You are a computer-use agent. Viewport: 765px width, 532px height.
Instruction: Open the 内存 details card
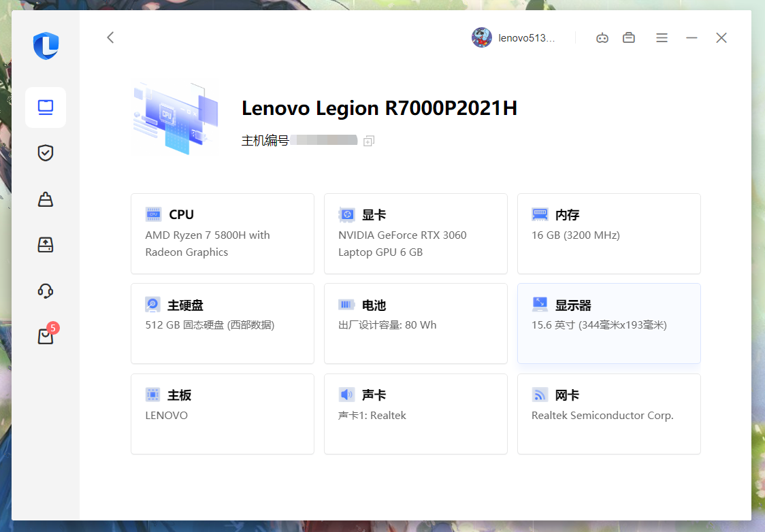click(x=609, y=233)
